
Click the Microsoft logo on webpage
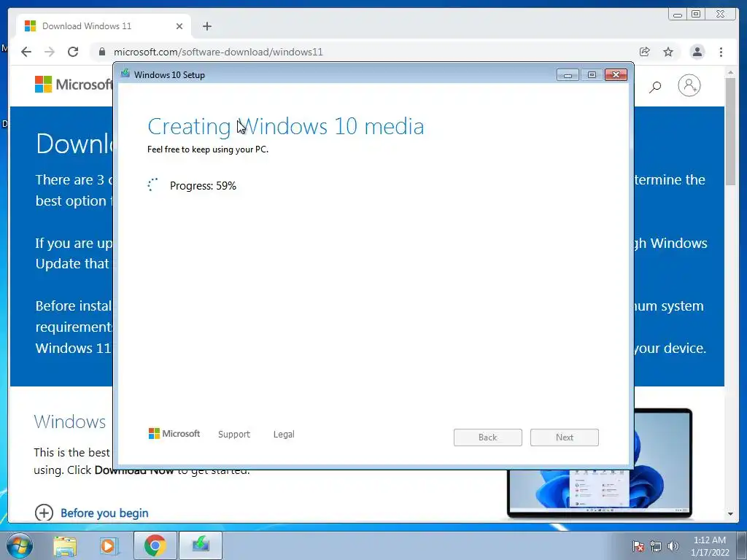click(74, 85)
